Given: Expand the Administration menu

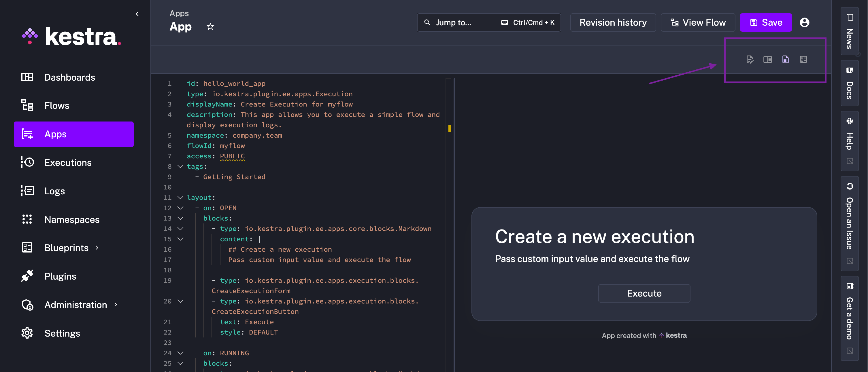Looking at the screenshot, I should point(76,305).
